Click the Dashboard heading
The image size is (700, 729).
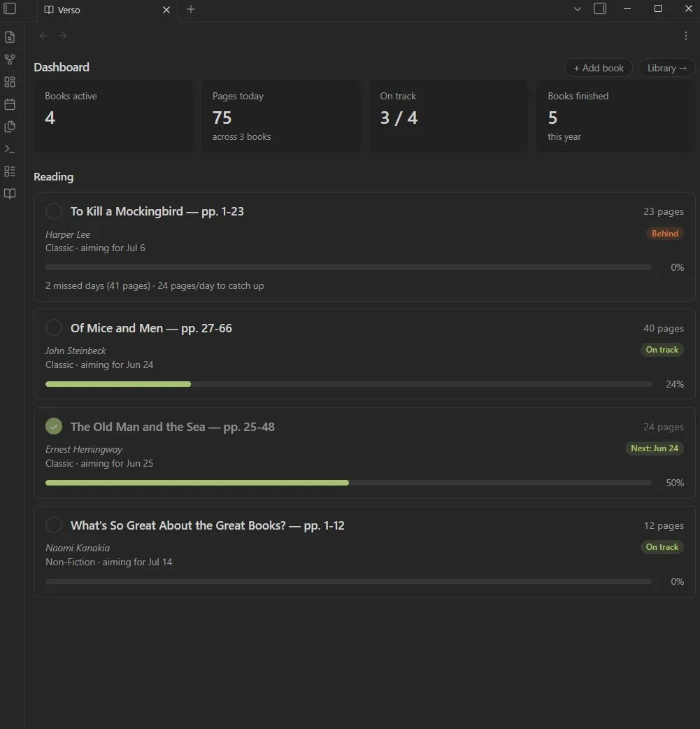pyautogui.click(x=62, y=67)
